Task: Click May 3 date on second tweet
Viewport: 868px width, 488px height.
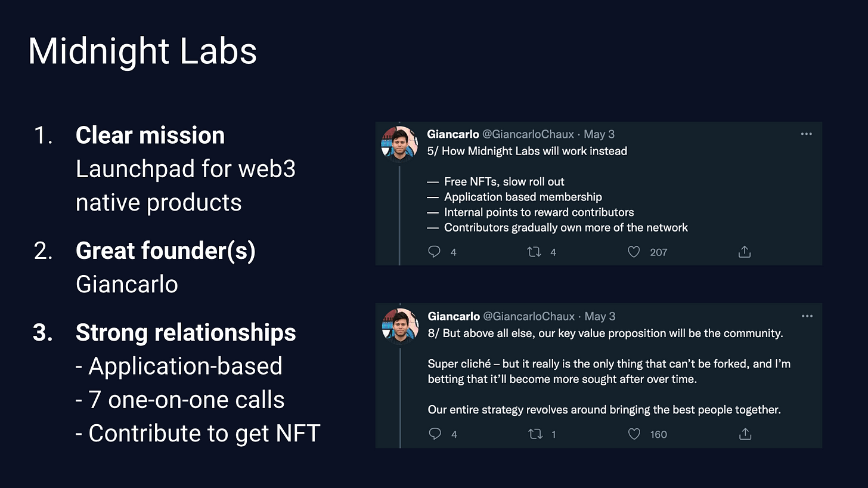Action: [x=599, y=317]
